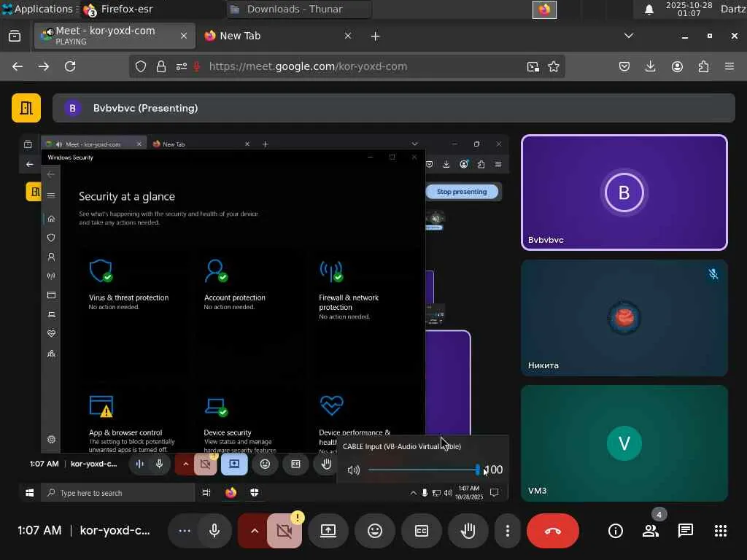
Task: Select the Bvbvbvc participant tile
Action: point(624,192)
